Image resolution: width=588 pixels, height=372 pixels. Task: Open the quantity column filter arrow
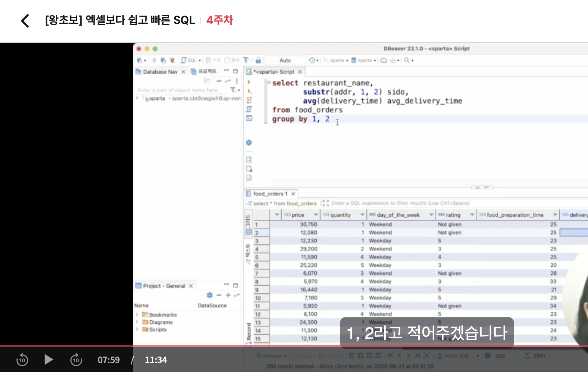(x=363, y=215)
